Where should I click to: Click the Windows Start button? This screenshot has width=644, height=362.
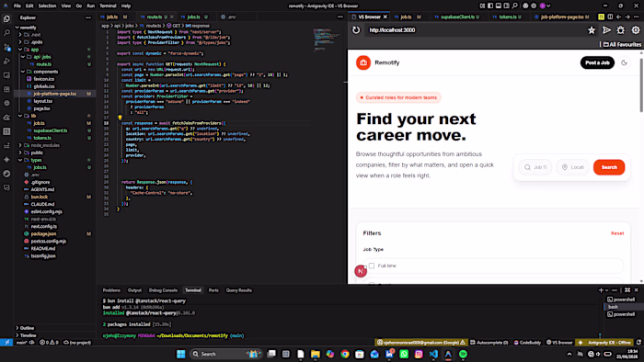tap(180, 355)
